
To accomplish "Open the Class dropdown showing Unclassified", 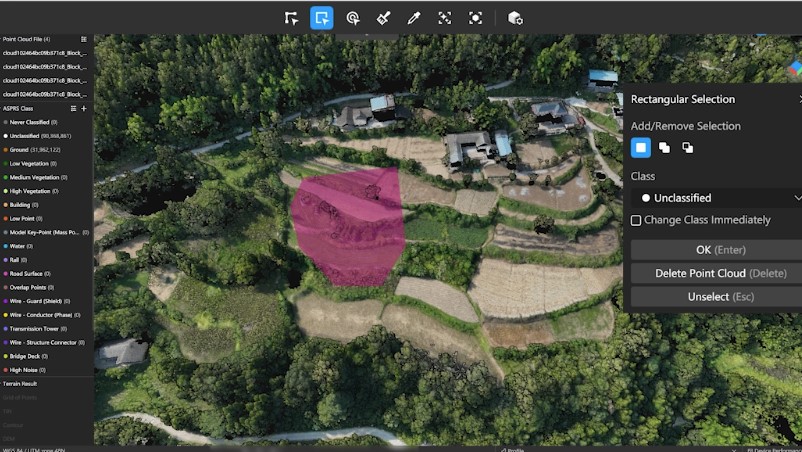I will pyautogui.click(x=716, y=198).
